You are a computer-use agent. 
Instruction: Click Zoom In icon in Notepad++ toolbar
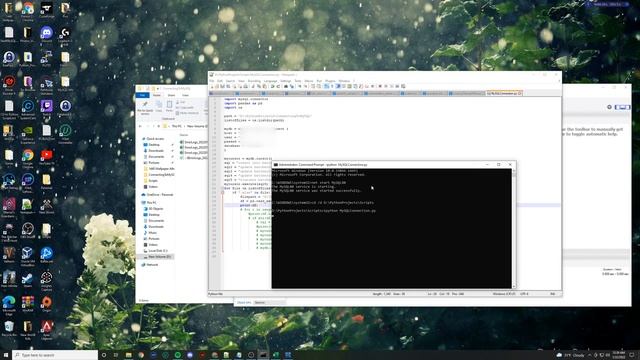pyautogui.click(x=300, y=87)
